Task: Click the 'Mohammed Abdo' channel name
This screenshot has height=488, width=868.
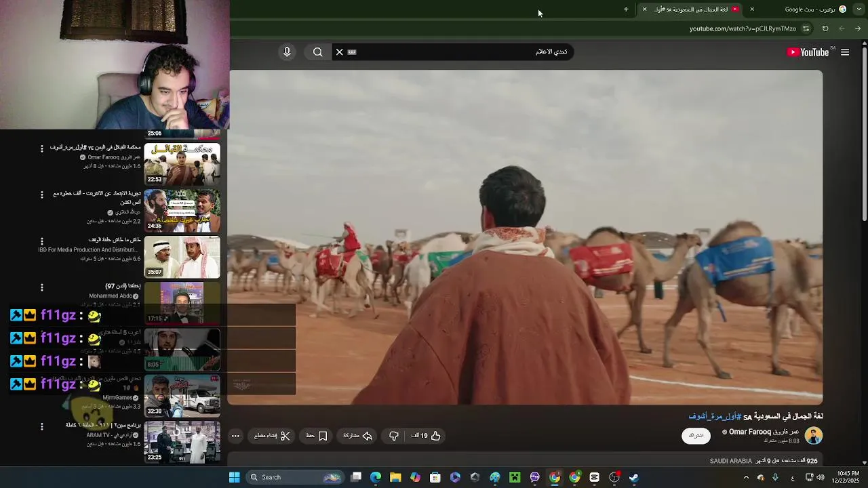Action: coord(111,296)
